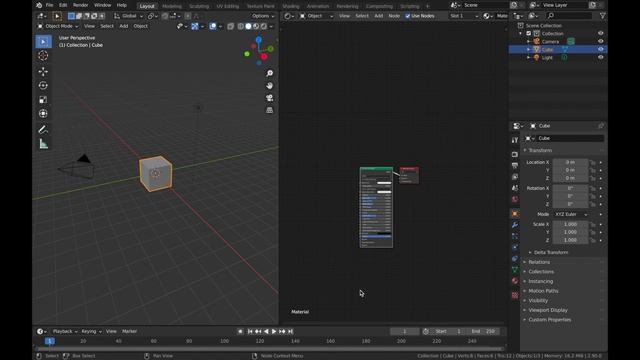Switch to solid viewport shading

point(248,26)
